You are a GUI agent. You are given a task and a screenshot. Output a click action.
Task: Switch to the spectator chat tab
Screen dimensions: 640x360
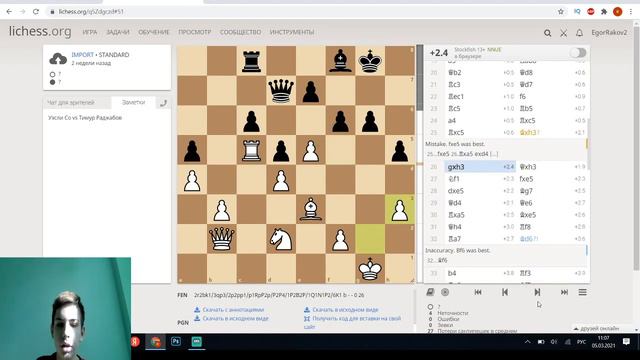[x=71, y=102]
